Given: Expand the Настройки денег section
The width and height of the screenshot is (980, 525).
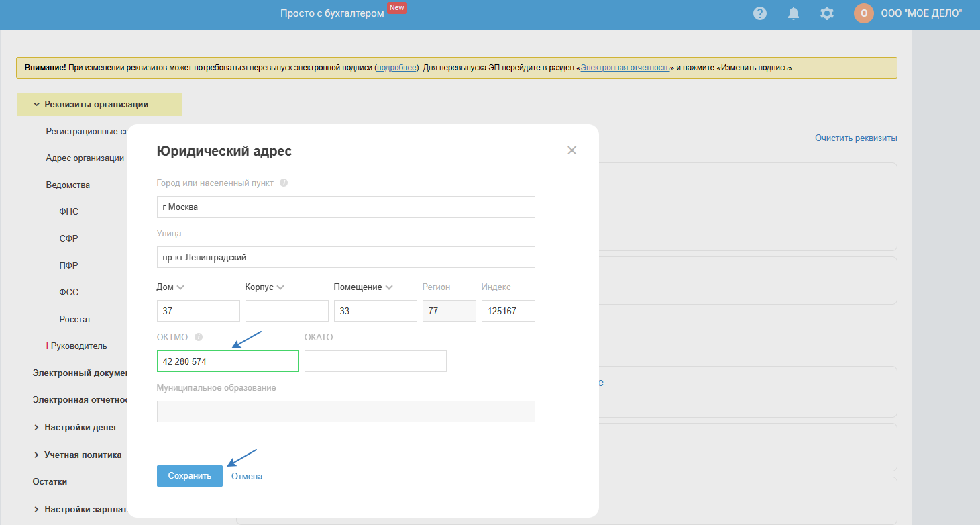Looking at the screenshot, I should tap(75, 427).
